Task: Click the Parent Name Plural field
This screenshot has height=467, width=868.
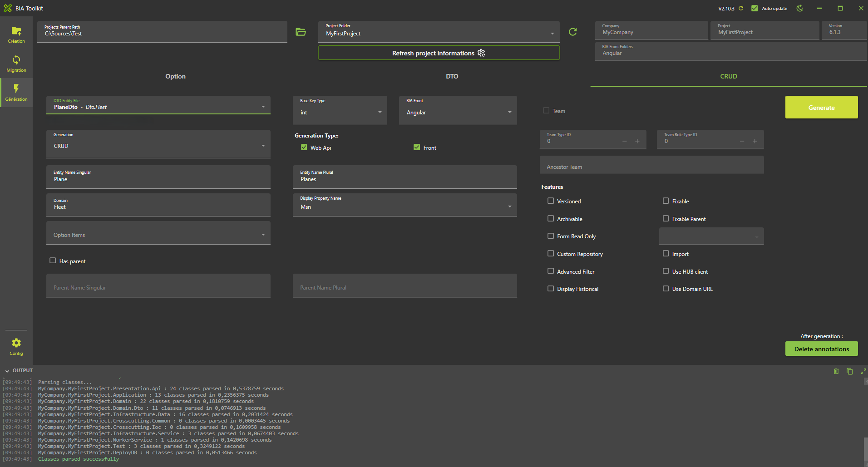Action: pos(405,285)
